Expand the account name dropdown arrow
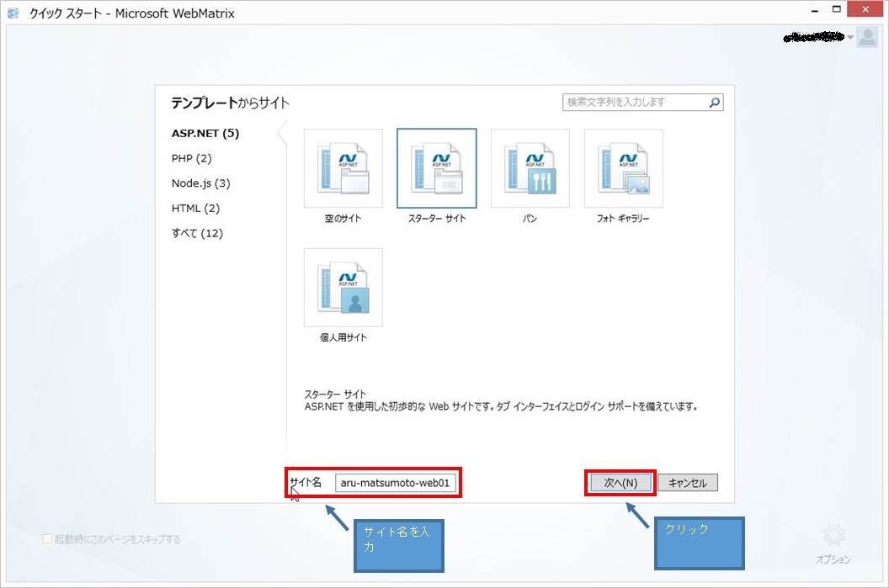889x588 pixels. [x=850, y=37]
